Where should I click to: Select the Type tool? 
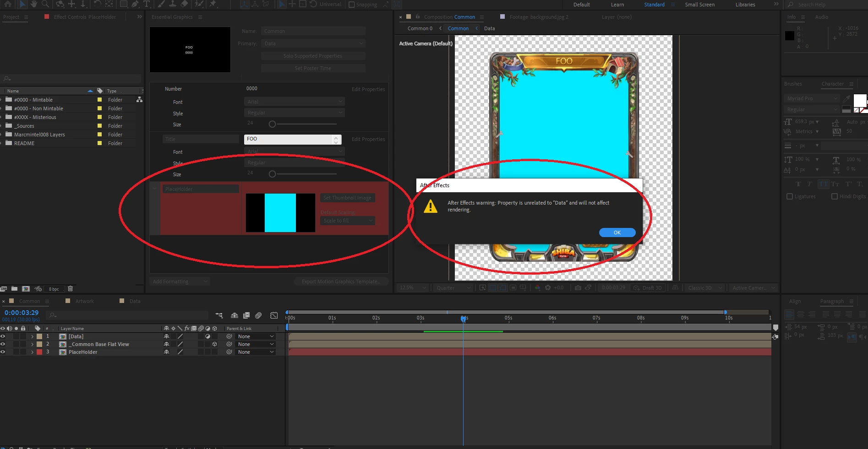147,4
